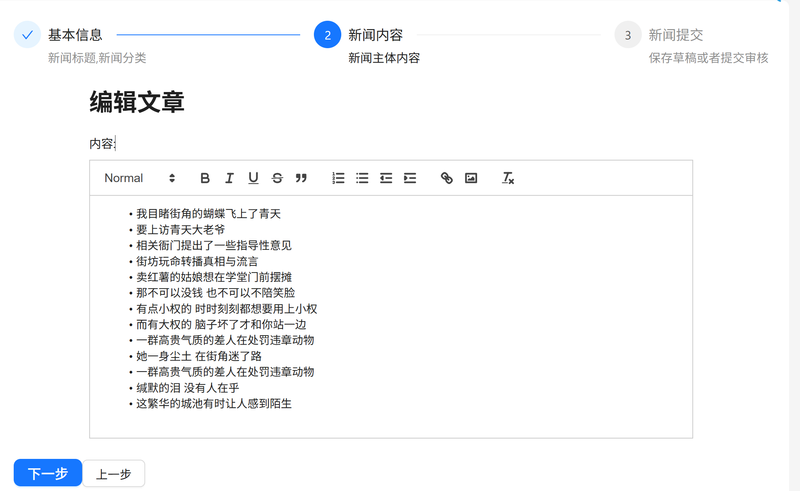Click empty editor area below the list
800x491 pixels.
[391, 424]
